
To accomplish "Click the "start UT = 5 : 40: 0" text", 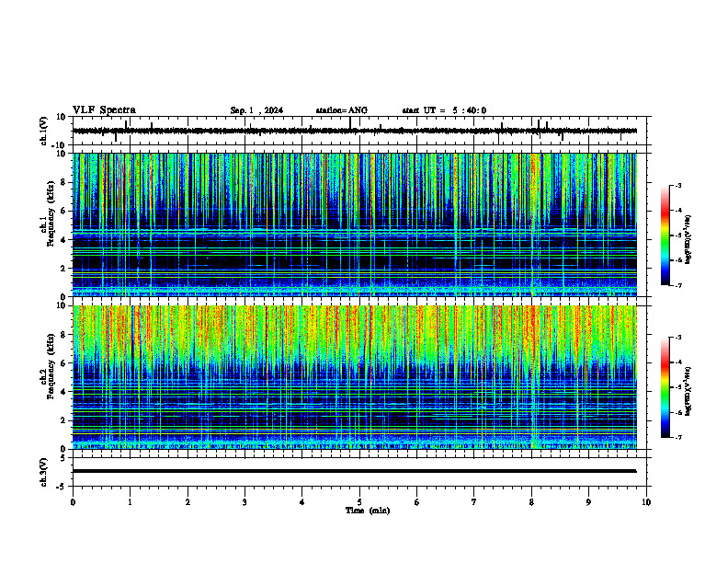I will point(444,110).
